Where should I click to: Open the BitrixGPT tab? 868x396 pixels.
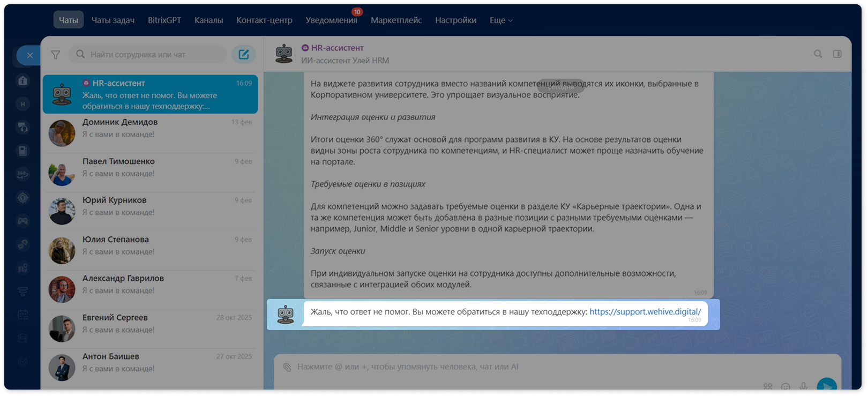pos(164,20)
